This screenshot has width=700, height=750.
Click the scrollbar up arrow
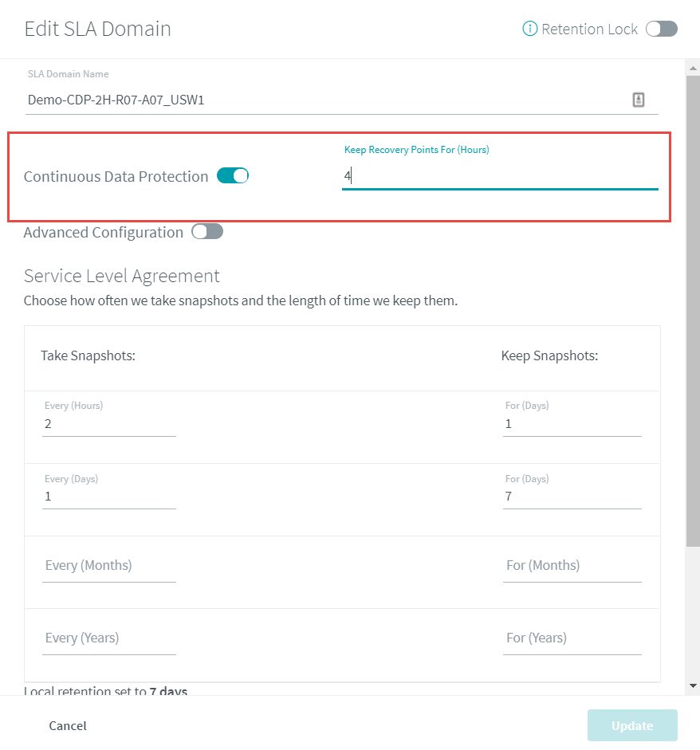pos(693,69)
